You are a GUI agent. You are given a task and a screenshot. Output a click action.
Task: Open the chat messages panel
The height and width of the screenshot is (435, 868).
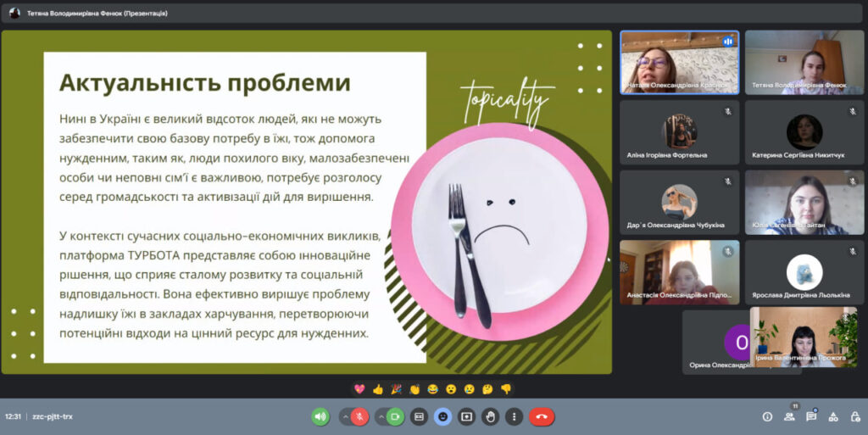tap(811, 416)
